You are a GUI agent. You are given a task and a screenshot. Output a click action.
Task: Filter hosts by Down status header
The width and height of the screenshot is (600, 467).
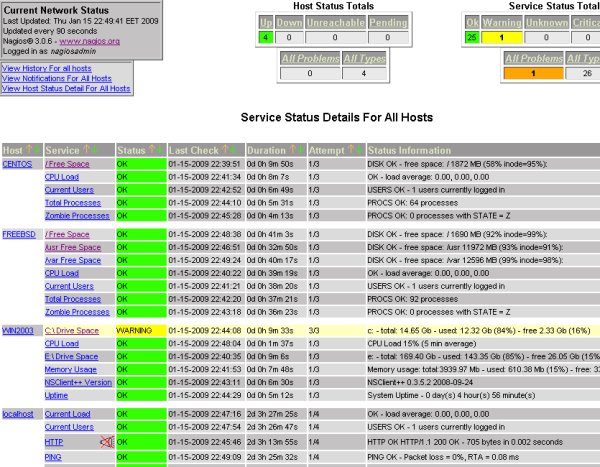[289, 23]
